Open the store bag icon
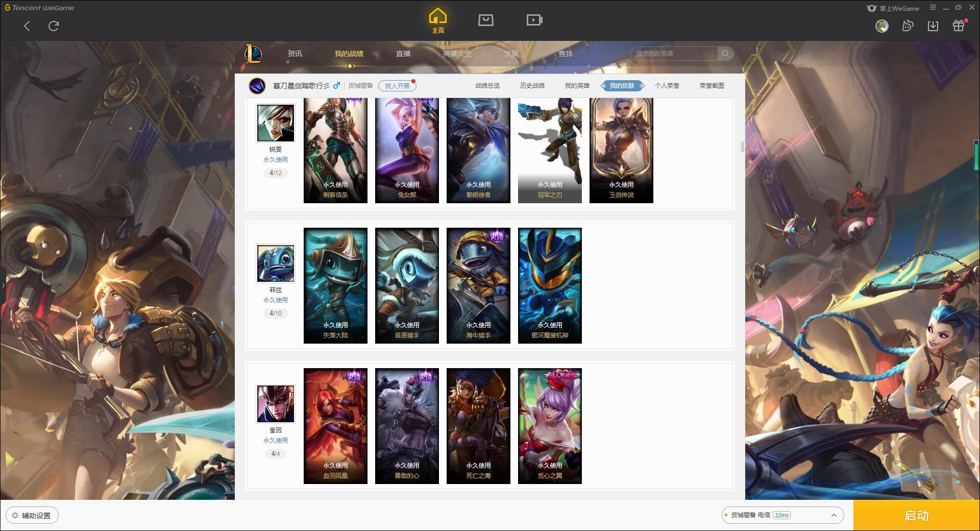The image size is (980, 531). coord(486,20)
